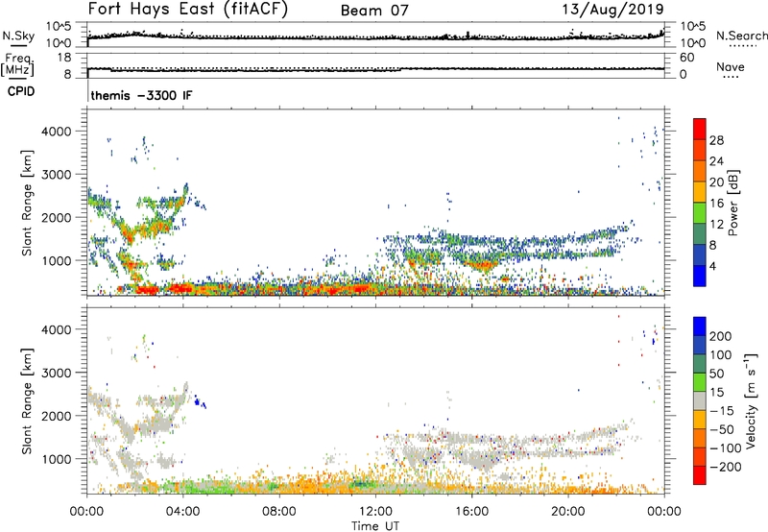Image resolution: width=768 pixels, height=532 pixels.
Task: Click the '4000' tick on the power plot axis
Action: click(x=56, y=132)
